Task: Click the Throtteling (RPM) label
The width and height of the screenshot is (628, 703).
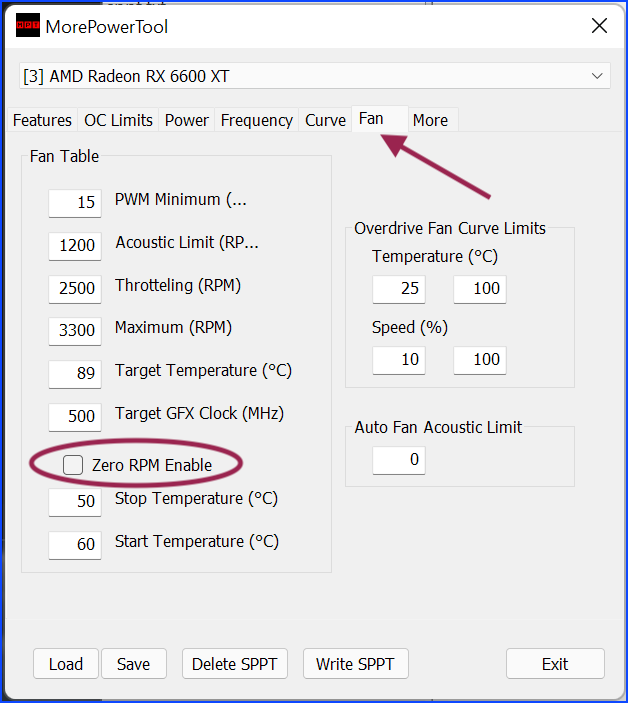Action: (178, 286)
